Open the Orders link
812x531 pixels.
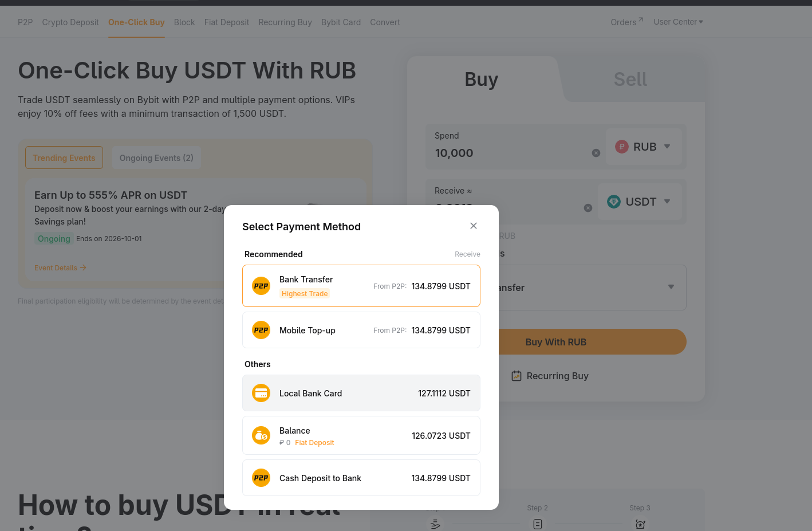pyautogui.click(x=627, y=22)
